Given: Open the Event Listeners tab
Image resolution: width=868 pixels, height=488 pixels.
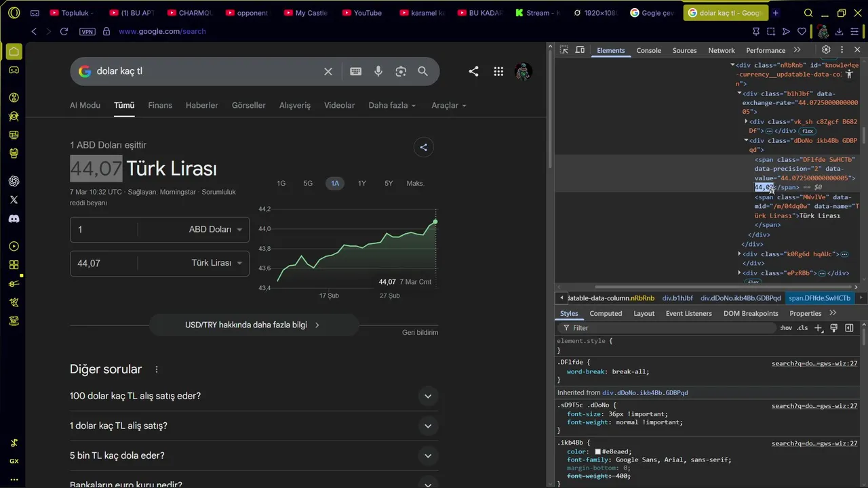Looking at the screenshot, I should pyautogui.click(x=688, y=313).
